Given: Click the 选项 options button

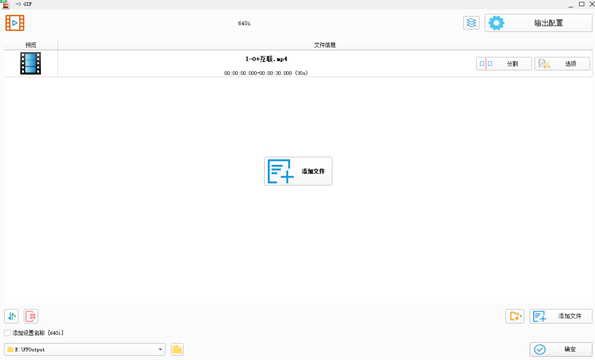Looking at the screenshot, I should tap(562, 63).
